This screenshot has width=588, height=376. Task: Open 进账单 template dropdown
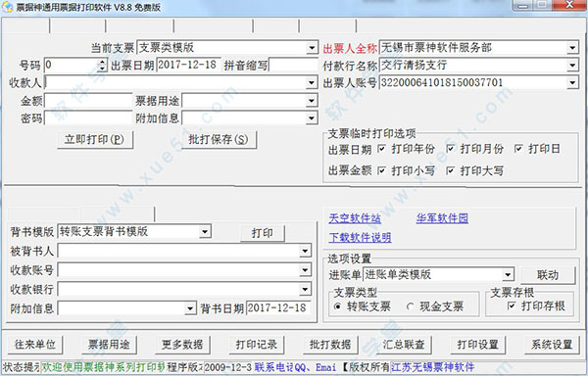coord(508,275)
